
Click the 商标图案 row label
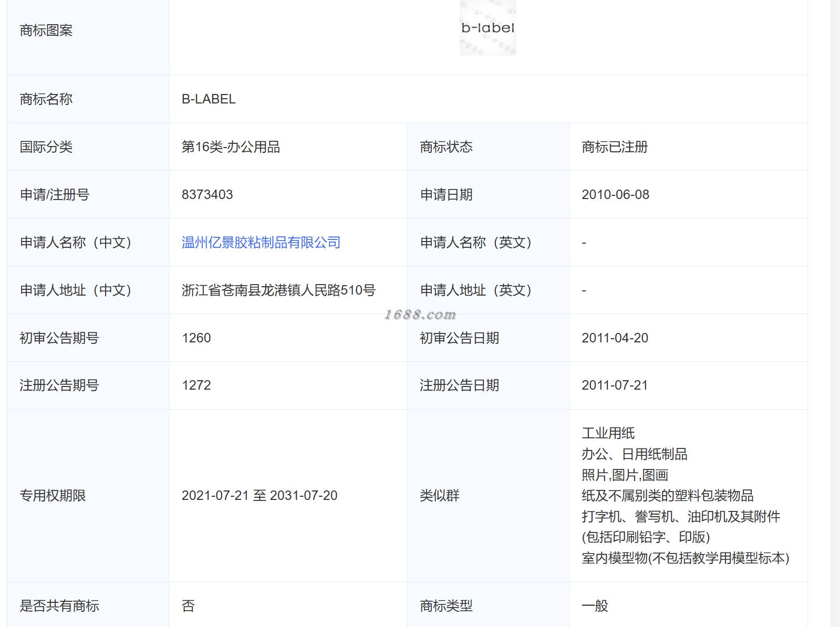[46, 30]
